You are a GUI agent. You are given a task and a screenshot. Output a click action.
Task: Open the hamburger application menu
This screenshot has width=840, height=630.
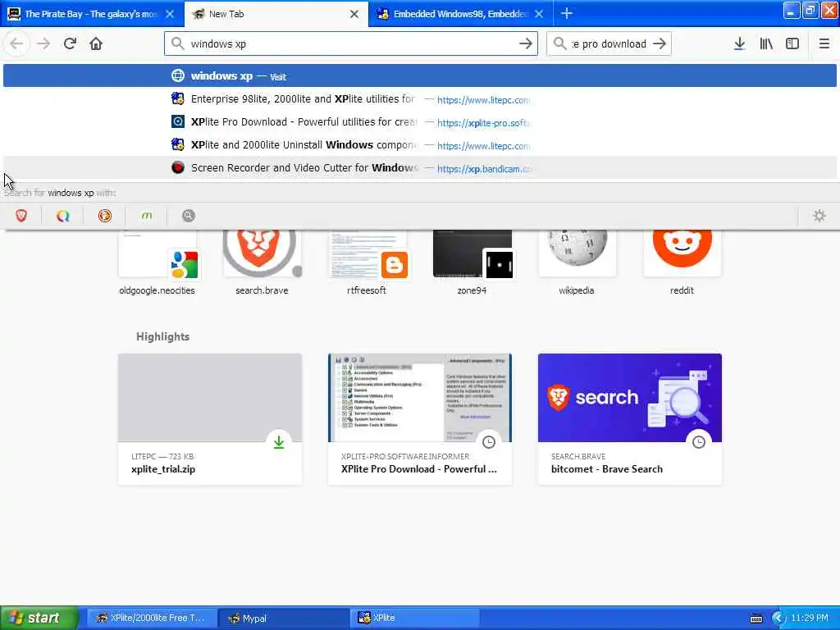824,43
